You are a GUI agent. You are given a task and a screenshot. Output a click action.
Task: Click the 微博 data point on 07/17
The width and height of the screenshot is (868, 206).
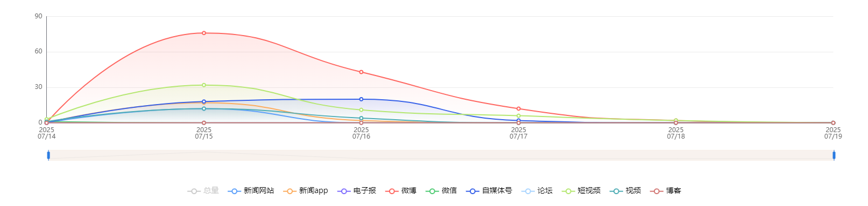tap(519, 109)
